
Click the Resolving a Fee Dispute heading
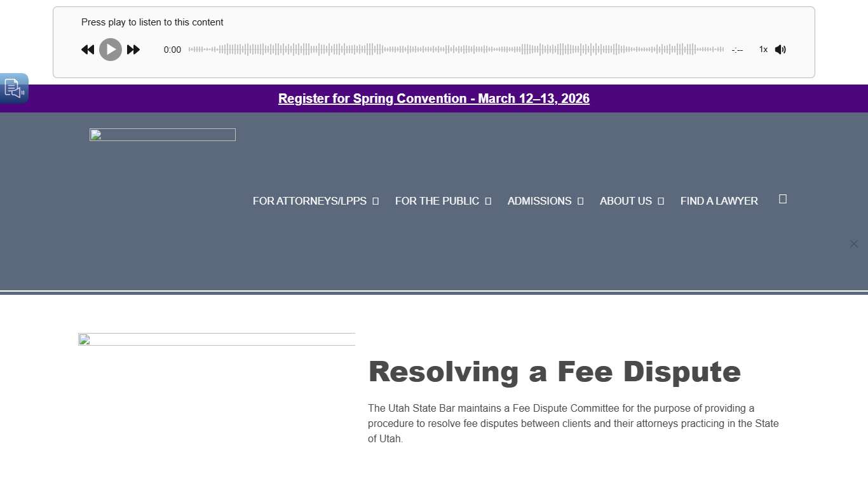pyautogui.click(x=554, y=372)
